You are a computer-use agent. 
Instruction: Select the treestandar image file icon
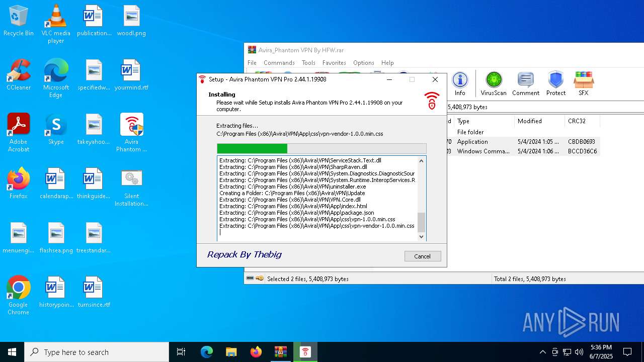pyautogui.click(x=94, y=238)
